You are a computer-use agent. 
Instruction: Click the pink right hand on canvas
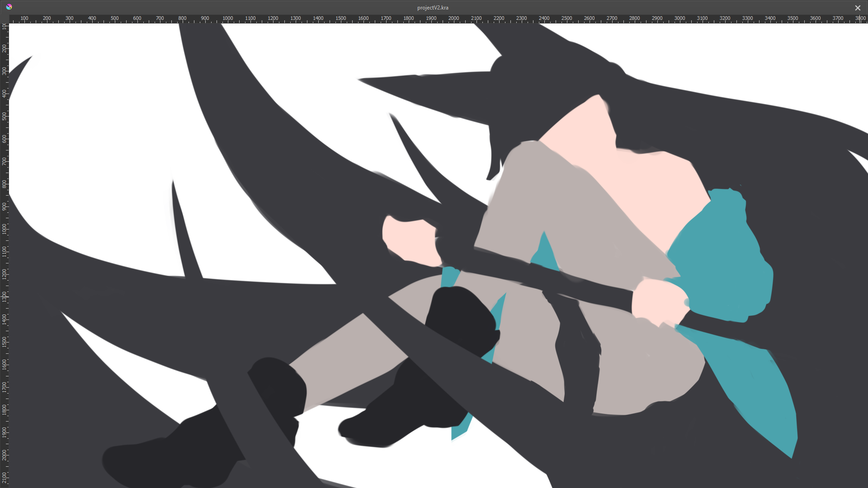(x=658, y=300)
